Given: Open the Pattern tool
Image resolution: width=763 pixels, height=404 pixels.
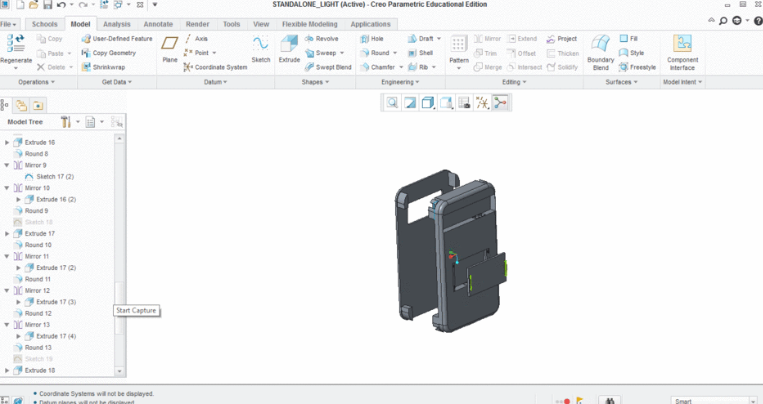Looking at the screenshot, I should [458, 49].
